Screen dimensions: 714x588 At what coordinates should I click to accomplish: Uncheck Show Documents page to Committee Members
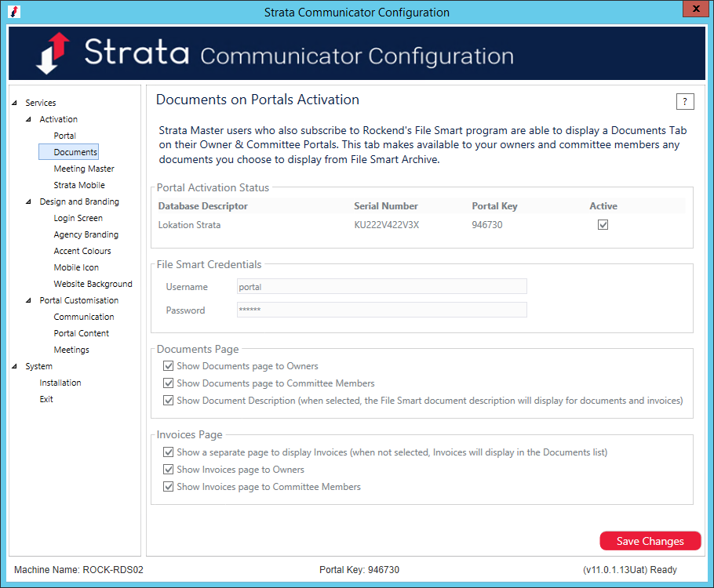(169, 383)
